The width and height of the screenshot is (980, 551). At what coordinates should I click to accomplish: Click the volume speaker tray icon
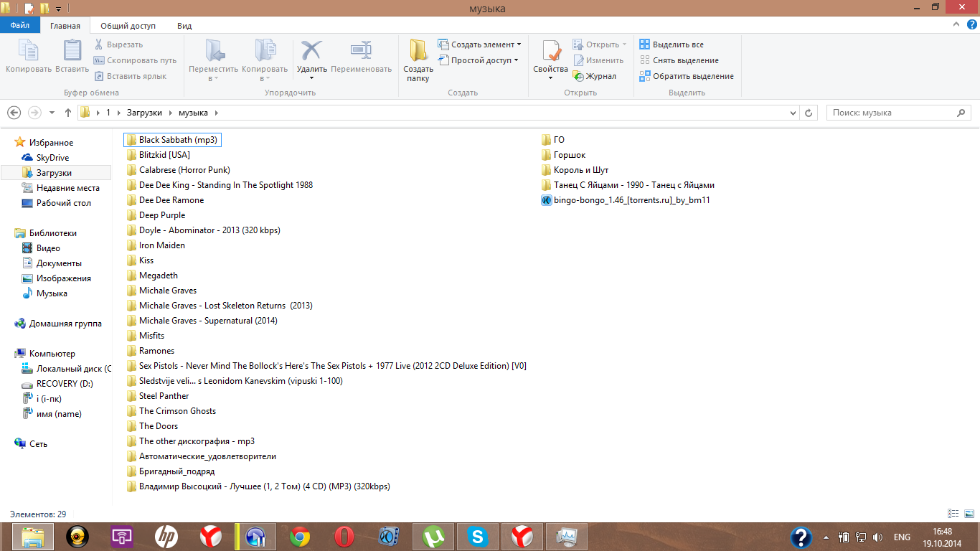click(x=876, y=537)
